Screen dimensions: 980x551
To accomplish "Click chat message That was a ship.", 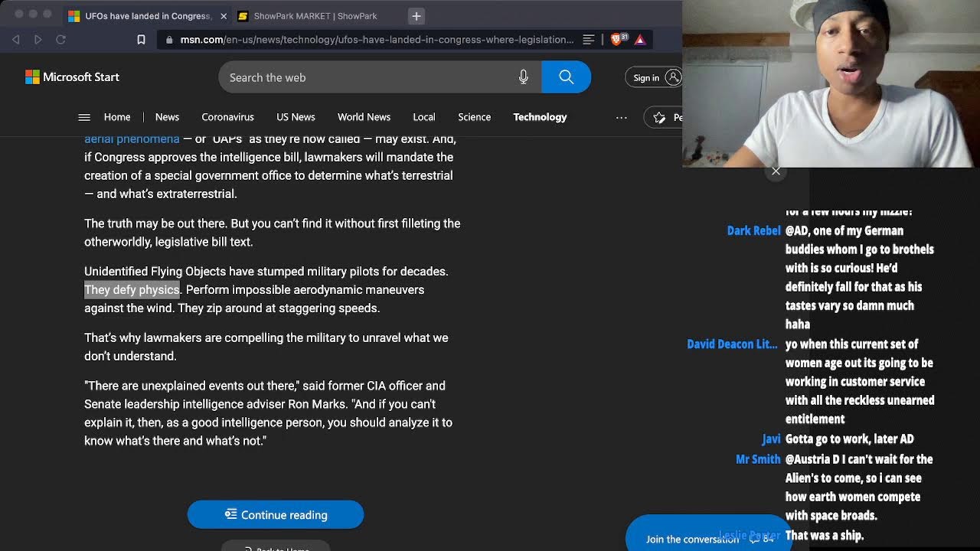I will click(825, 536).
